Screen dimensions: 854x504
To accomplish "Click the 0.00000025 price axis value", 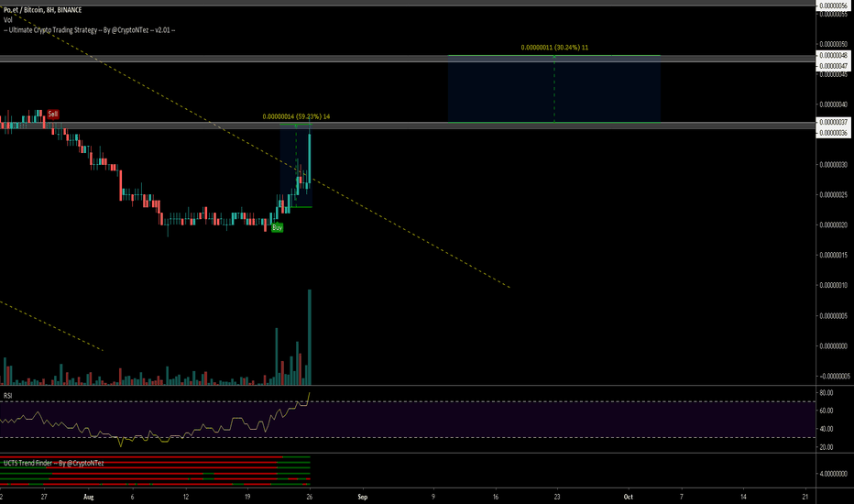I will coord(833,195).
